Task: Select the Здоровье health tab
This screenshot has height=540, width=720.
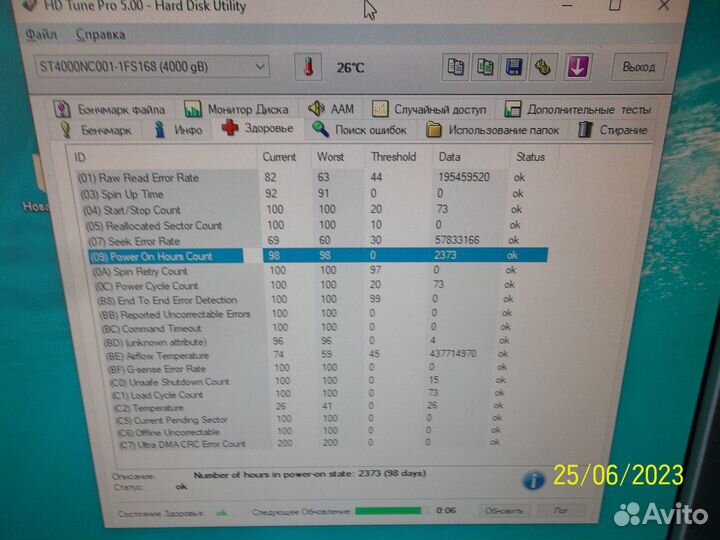Action: (258, 128)
